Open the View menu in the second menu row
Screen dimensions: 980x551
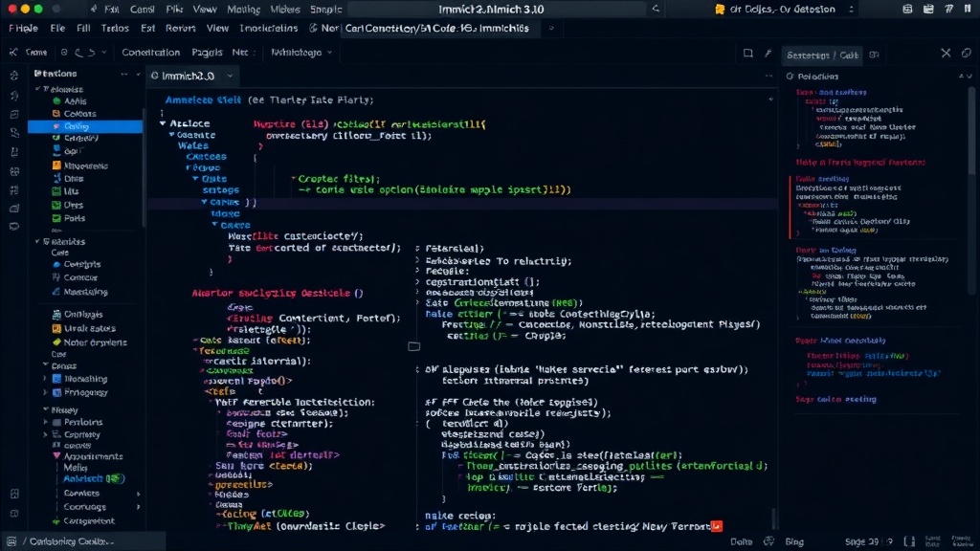217,28
